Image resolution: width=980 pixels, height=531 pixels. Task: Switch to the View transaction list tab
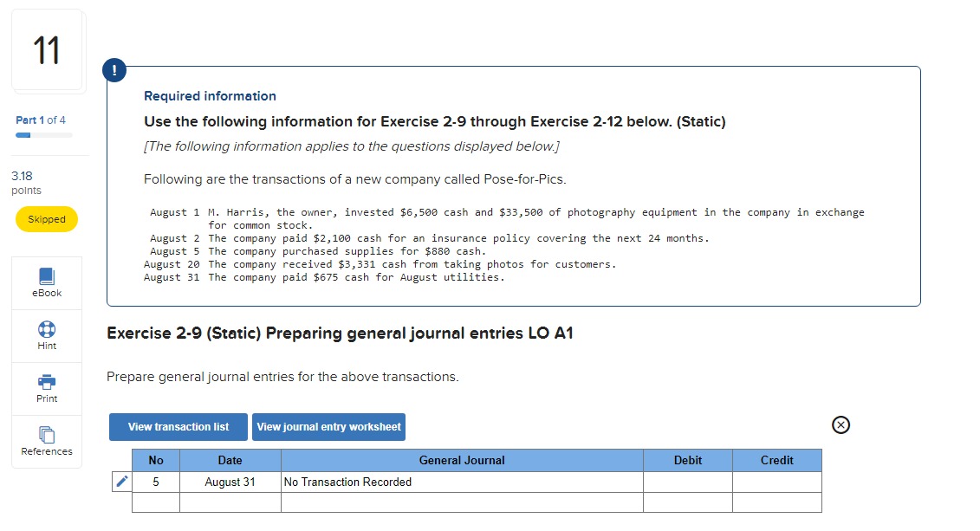click(x=178, y=426)
